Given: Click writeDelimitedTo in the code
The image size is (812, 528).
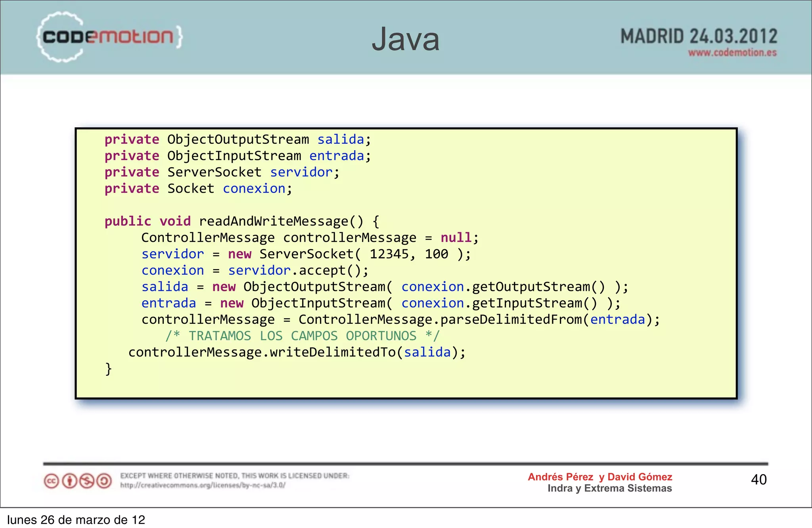Looking at the screenshot, I should coord(333,352).
